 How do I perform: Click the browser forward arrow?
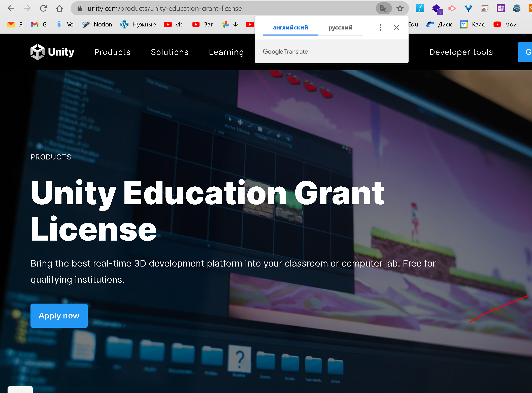(27, 9)
